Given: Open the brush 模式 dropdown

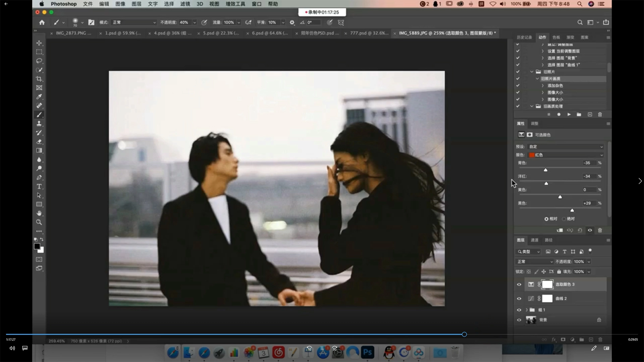Looking at the screenshot, I should [x=134, y=22].
